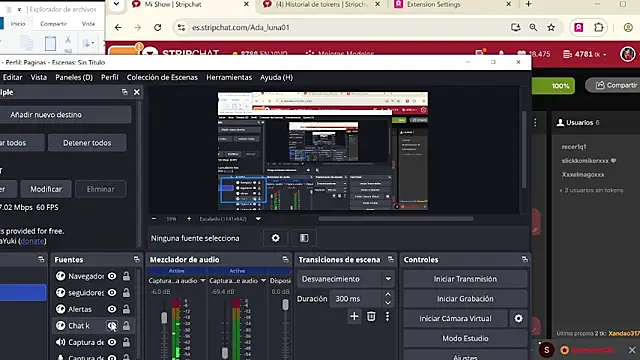Bookmark page with star icon in browser
This screenshot has height=360, width=640.
(x=551, y=27)
